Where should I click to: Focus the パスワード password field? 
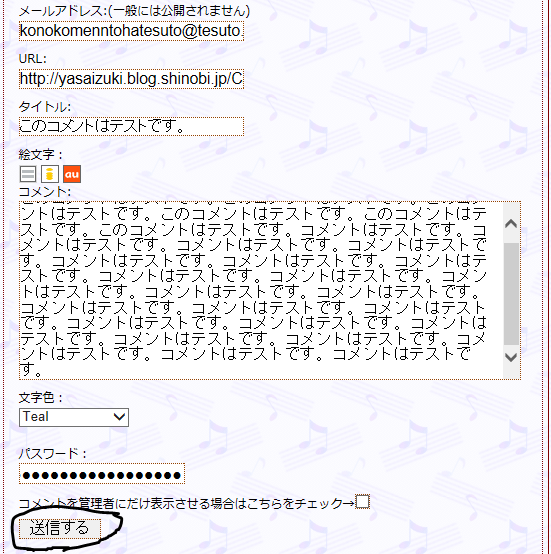(x=102, y=473)
